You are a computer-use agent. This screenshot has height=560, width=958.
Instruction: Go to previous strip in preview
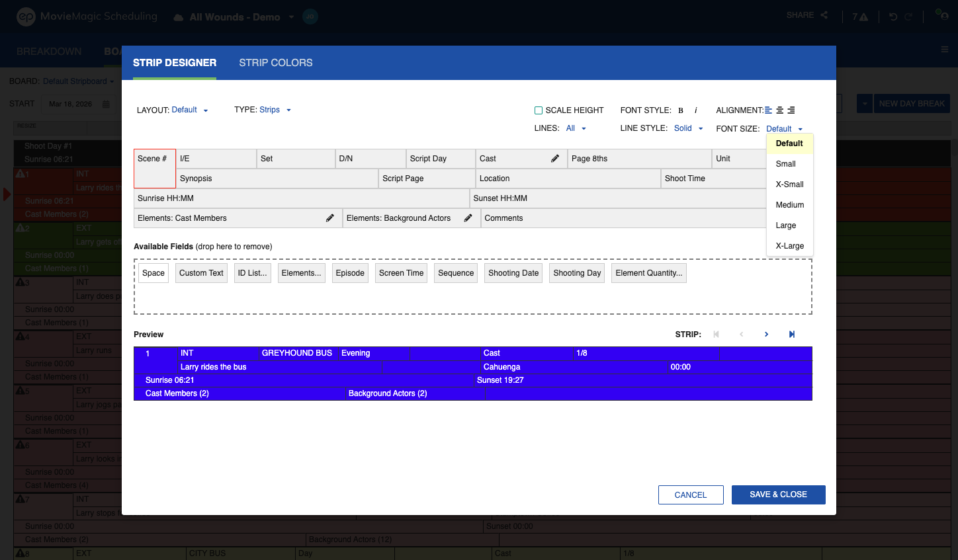point(741,335)
